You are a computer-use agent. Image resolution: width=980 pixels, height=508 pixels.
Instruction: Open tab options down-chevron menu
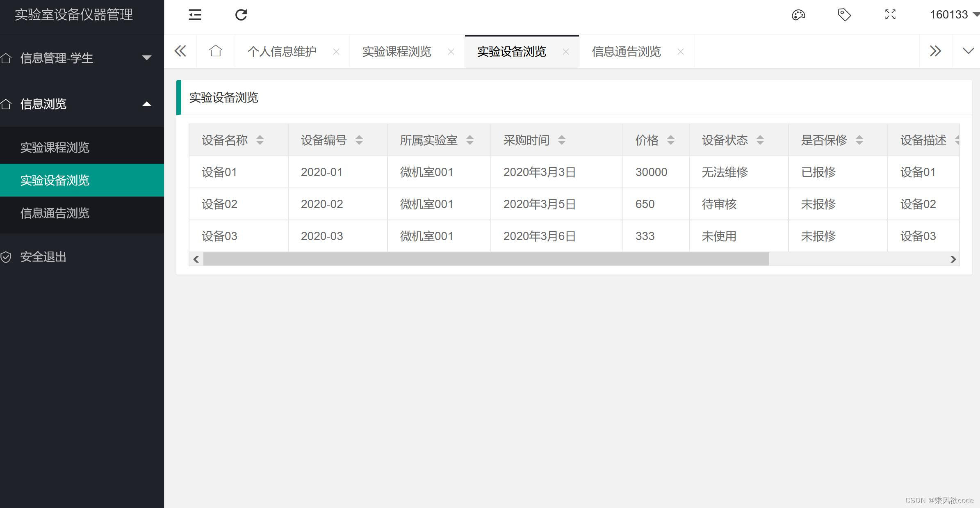click(x=968, y=51)
